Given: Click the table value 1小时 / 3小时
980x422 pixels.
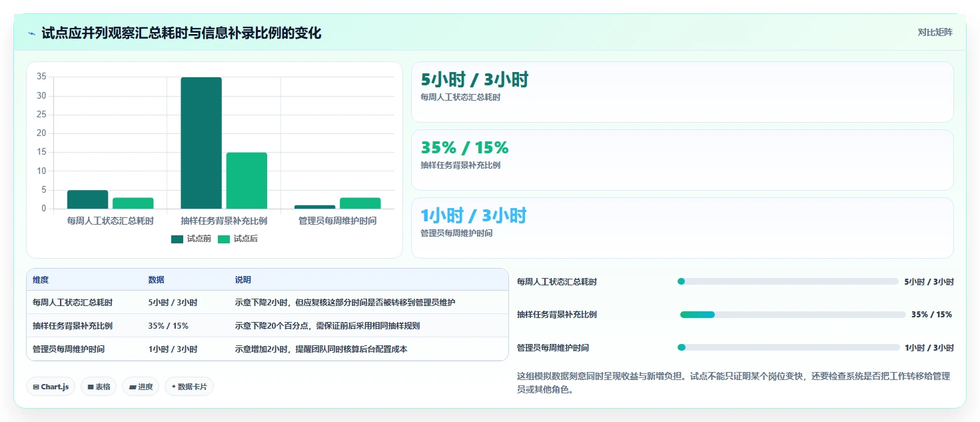Looking at the screenshot, I should click(x=173, y=349).
